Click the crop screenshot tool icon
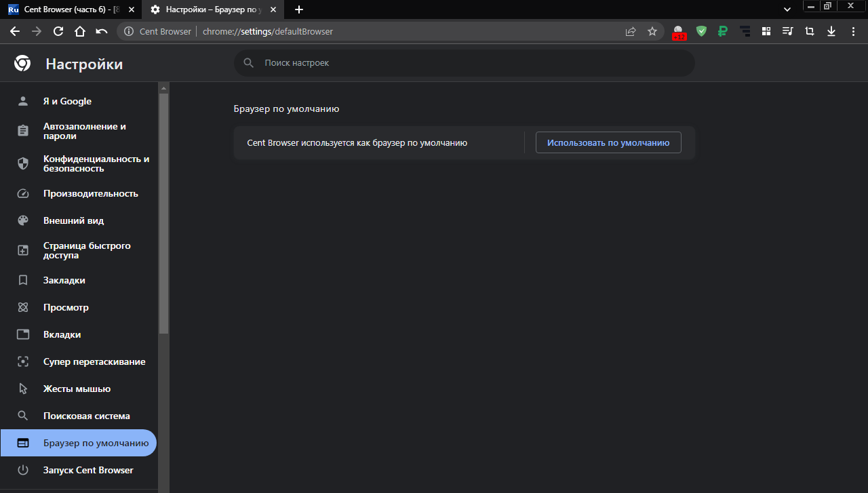The width and height of the screenshot is (868, 493). pos(810,31)
